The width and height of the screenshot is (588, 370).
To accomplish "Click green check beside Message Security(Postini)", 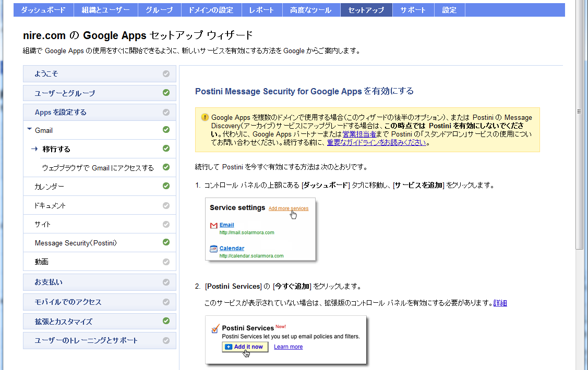I will 166,242.
